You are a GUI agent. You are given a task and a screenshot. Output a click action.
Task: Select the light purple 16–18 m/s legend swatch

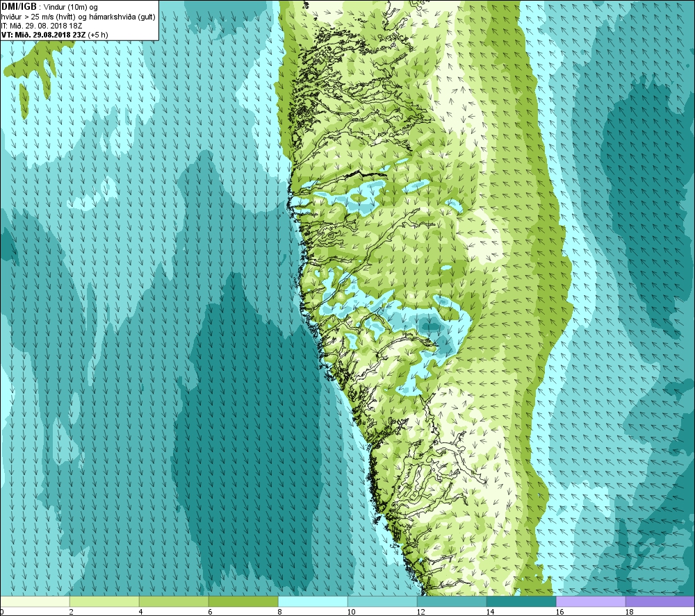click(x=591, y=601)
